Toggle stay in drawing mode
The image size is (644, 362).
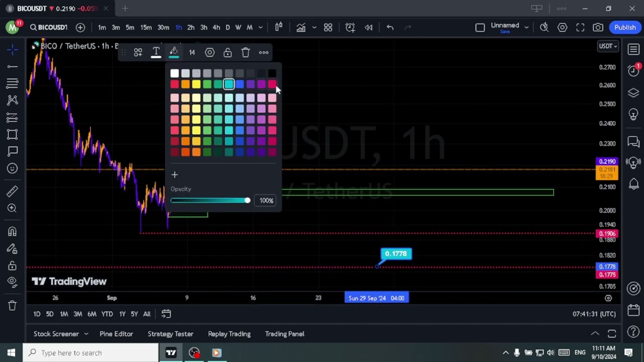tap(13, 248)
